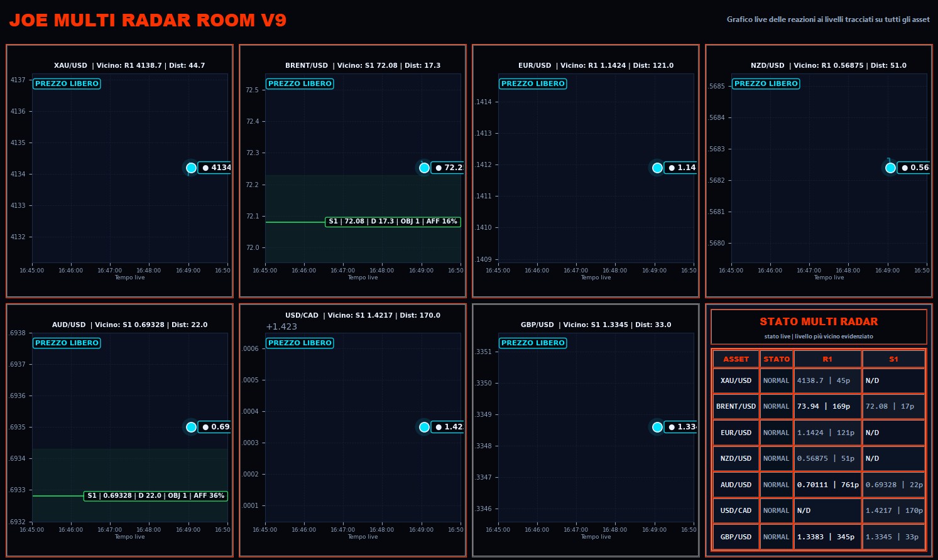
Task: Click the STATO column header in status table
Action: (x=777, y=359)
